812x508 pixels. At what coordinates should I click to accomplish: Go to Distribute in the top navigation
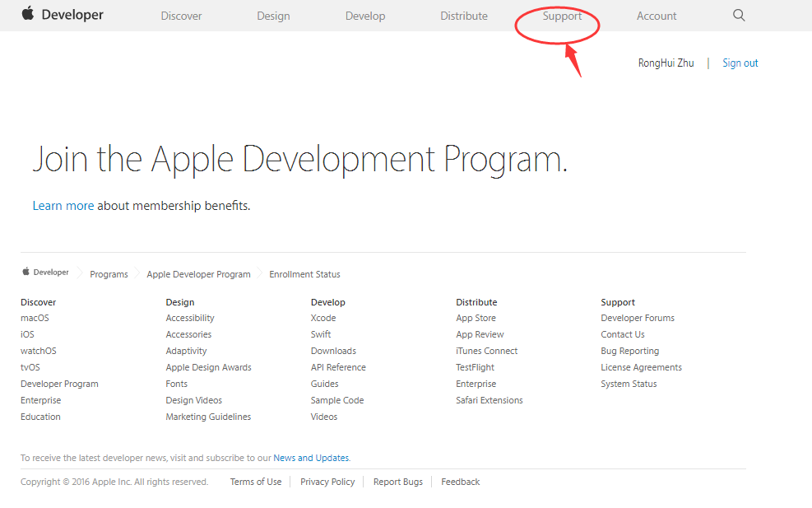coord(464,16)
